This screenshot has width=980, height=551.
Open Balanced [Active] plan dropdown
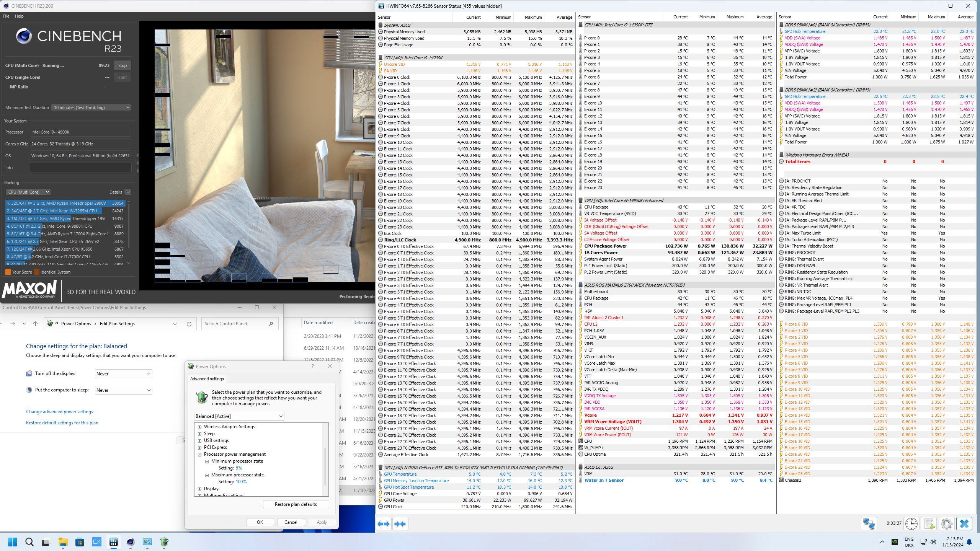pyautogui.click(x=239, y=416)
